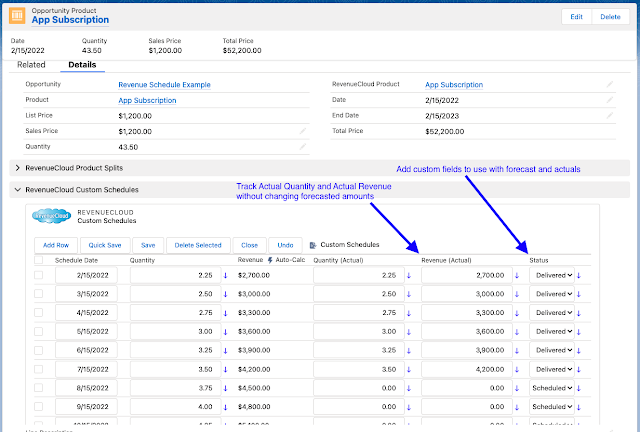The image size is (640, 432).
Task: Click Revenue (Actual) copy-down arrow in 3/15/2022 row
Action: (517, 294)
